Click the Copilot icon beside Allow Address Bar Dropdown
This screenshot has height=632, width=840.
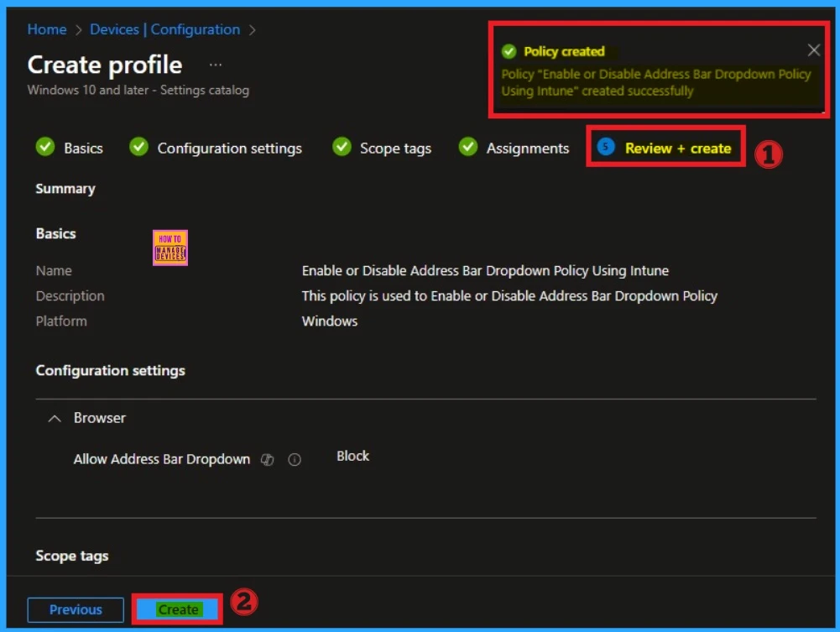pos(268,460)
